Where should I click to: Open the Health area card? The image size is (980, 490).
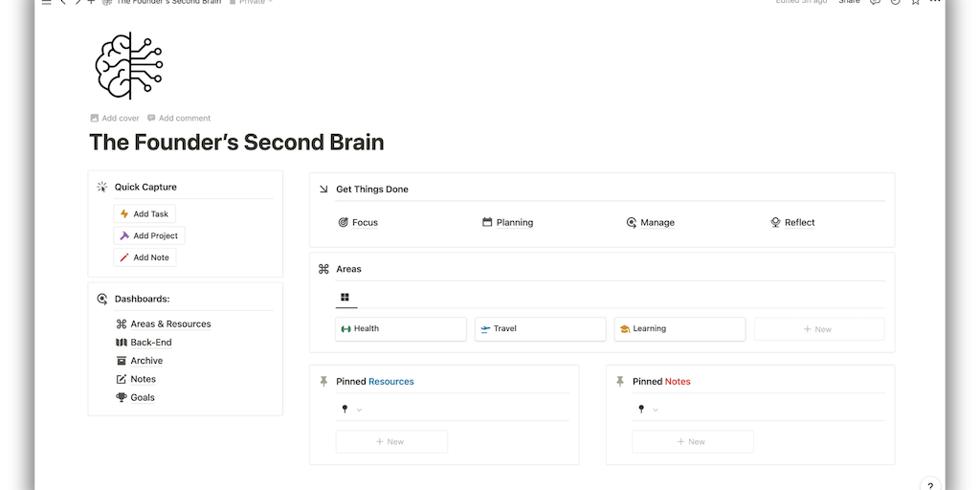[x=401, y=329]
